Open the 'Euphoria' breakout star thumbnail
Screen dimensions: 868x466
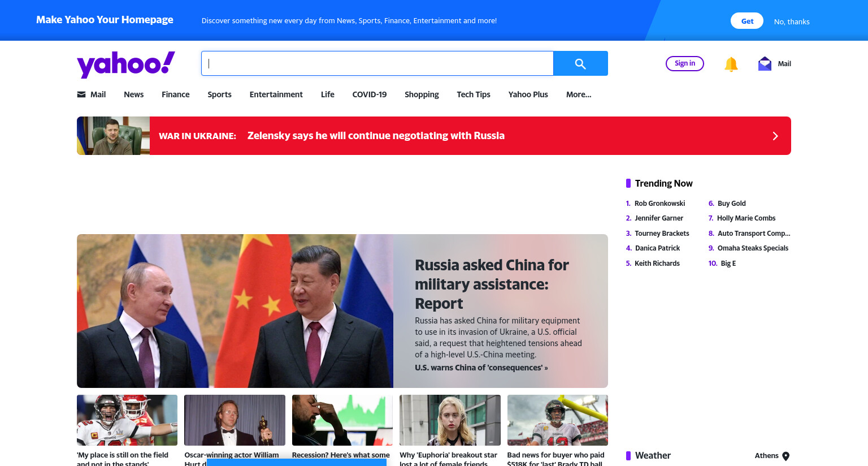pyautogui.click(x=450, y=420)
